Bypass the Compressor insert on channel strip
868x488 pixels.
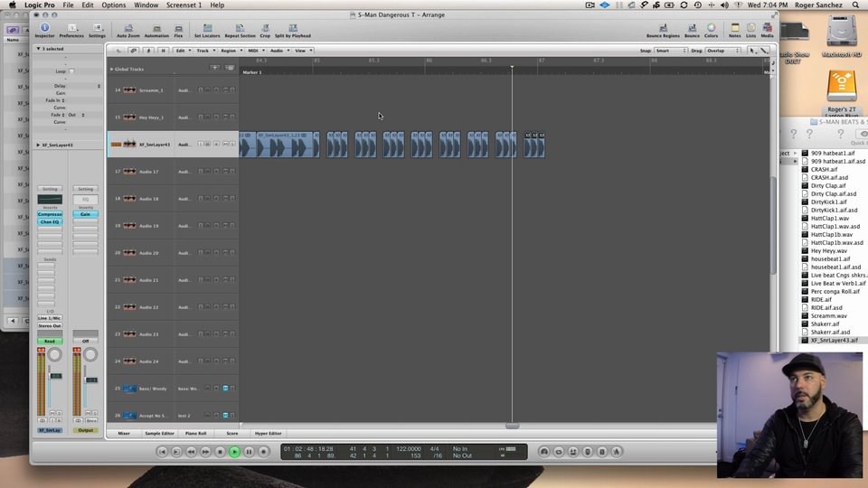(x=50, y=214)
